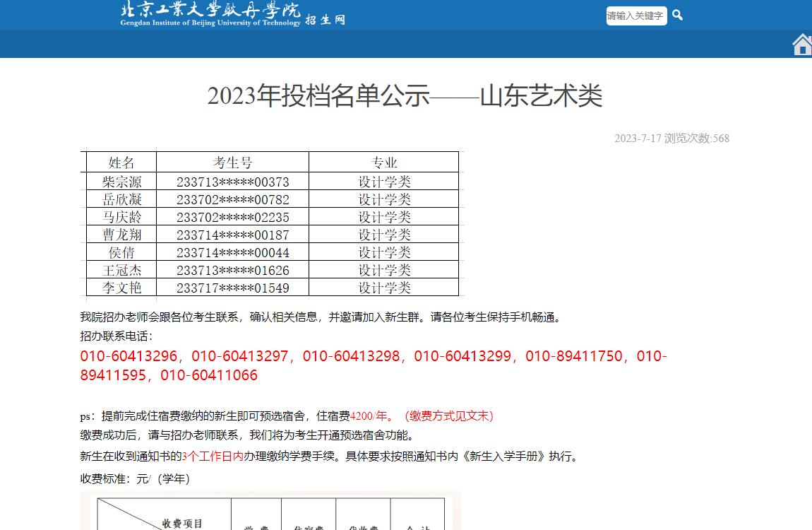
Task: Select exam number 233714*****00044
Action: tap(232, 252)
